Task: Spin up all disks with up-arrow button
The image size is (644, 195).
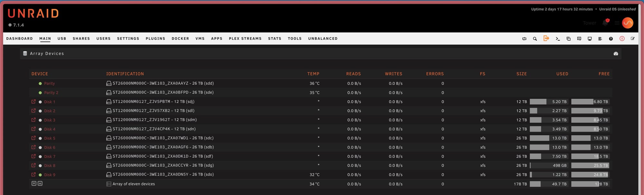Action: pyautogui.click(x=40, y=183)
